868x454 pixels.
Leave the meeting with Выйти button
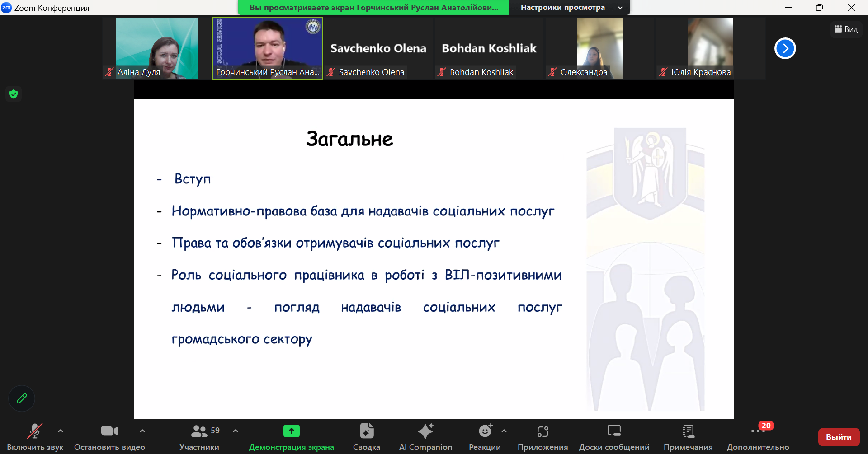[839, 437]
